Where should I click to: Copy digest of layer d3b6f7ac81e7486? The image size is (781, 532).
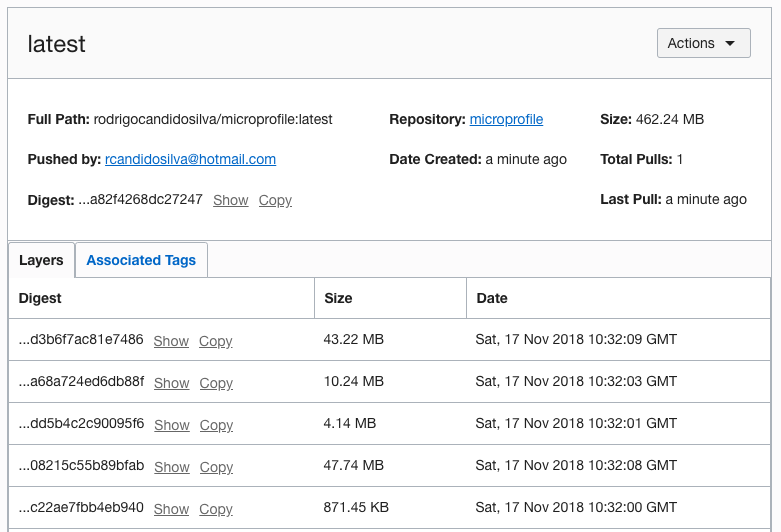pyautogui.click(x=216, y=341)
